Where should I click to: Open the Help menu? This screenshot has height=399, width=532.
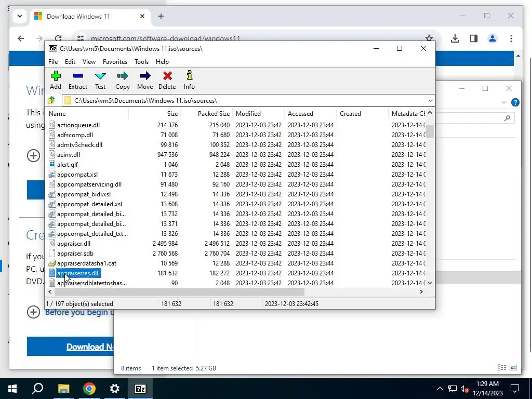(x=162, y=62)
